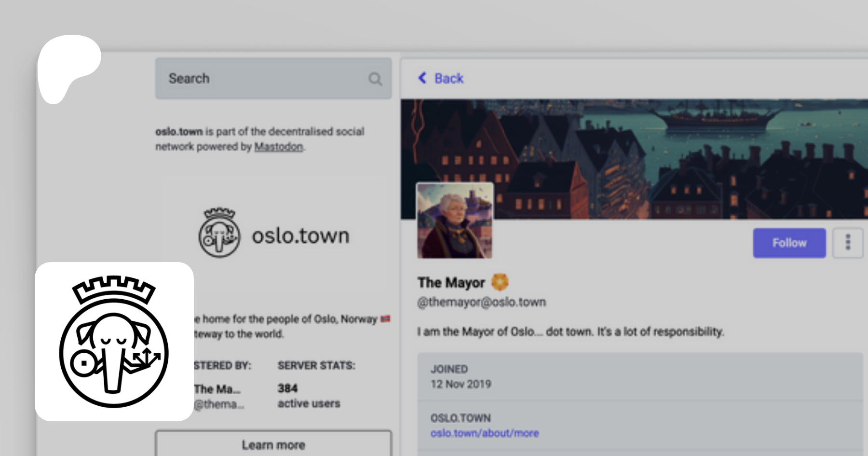Click the administrator name The Ma...
The width and height of the screenshot is (868, 456).
(x=217, y=389)
